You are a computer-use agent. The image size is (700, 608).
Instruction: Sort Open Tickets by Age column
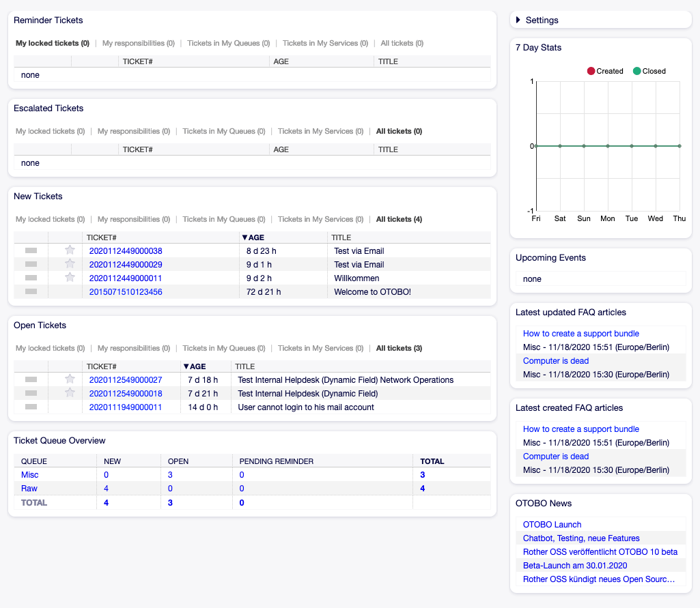[195, 366]
